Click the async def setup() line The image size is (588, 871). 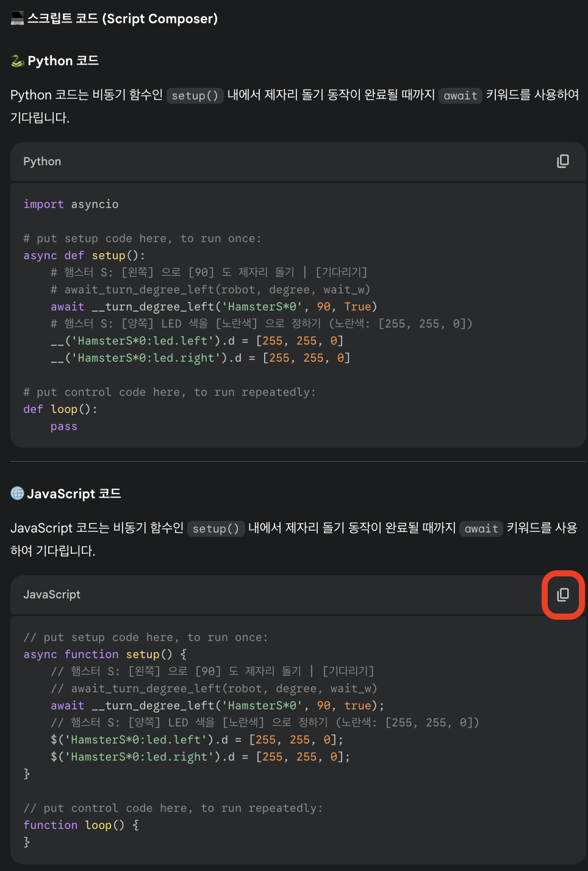click(84, 256)
